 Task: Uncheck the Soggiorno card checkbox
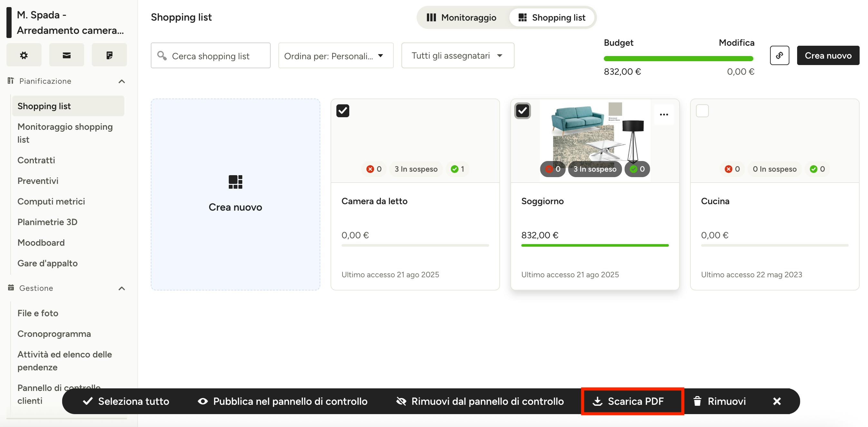tap(522, 110)
